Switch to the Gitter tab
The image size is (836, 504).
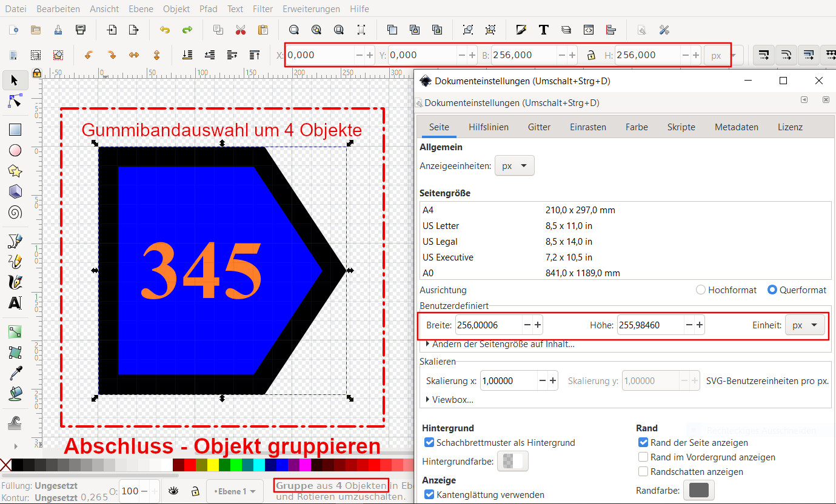click(539, 127)
